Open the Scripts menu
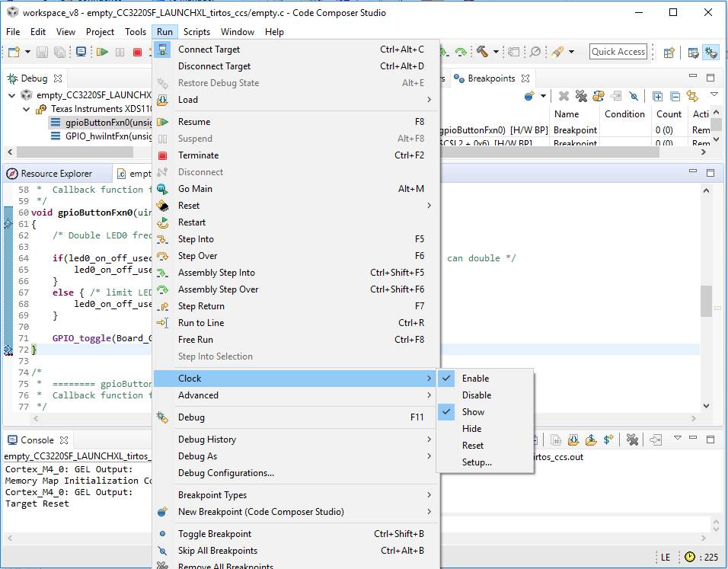Image resolution: width=728 pixels, height=569 pixels. pos(196,32)
